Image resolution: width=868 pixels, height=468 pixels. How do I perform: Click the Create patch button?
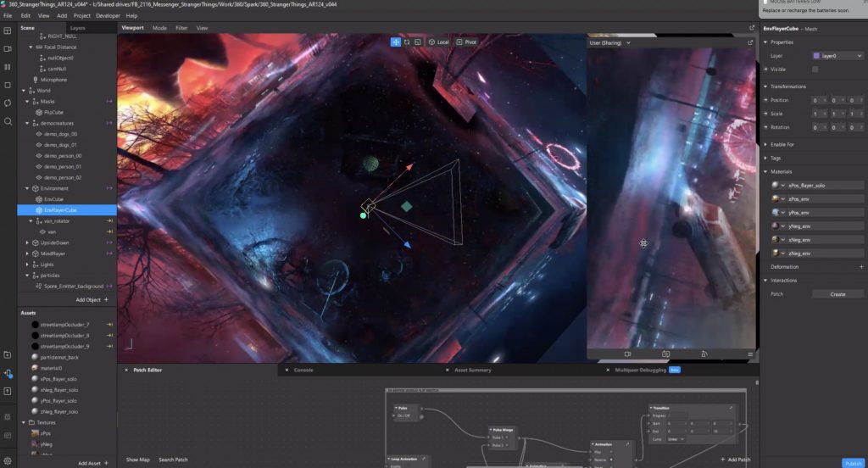pos(837,294)
